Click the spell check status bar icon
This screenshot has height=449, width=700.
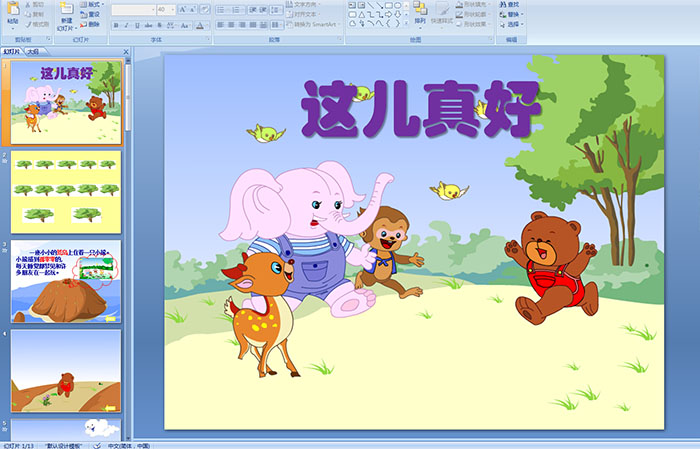coord(97,445)
